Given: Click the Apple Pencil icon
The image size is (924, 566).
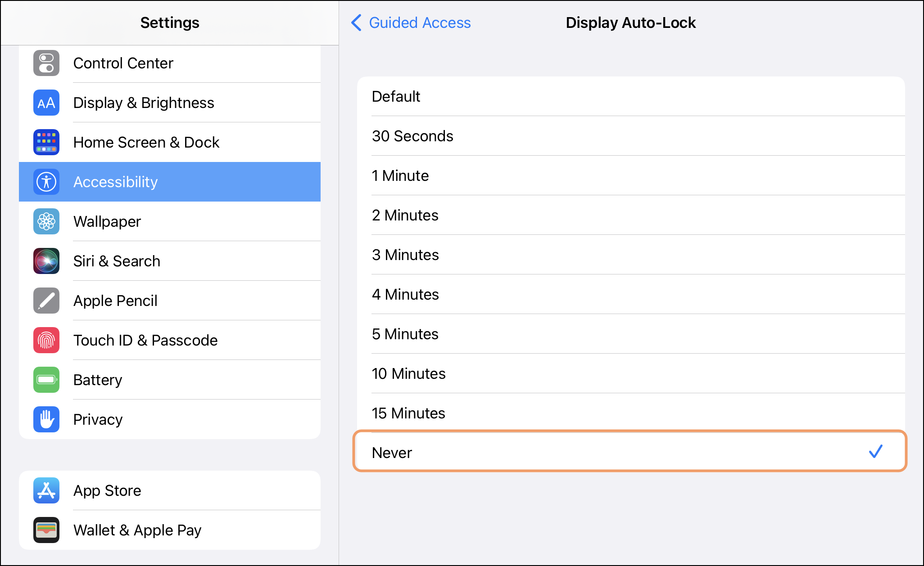Looking at the screenshot, I should 46,301.
